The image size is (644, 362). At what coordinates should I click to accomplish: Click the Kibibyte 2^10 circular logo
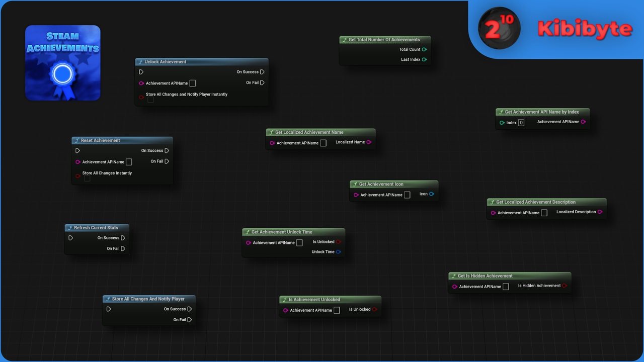point(499,28)
